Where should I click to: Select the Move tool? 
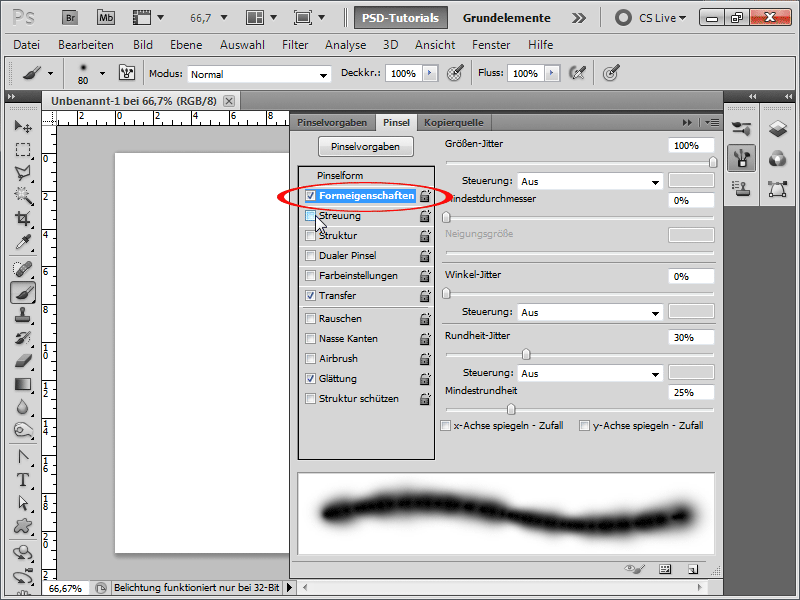pos(23,126)
